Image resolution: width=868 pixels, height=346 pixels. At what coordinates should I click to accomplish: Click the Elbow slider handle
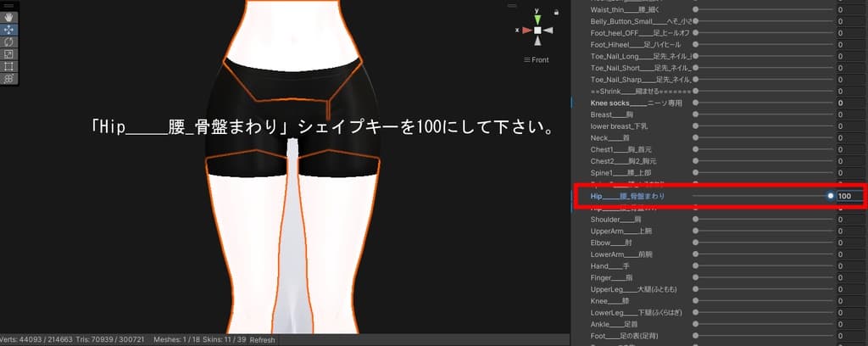696,243
